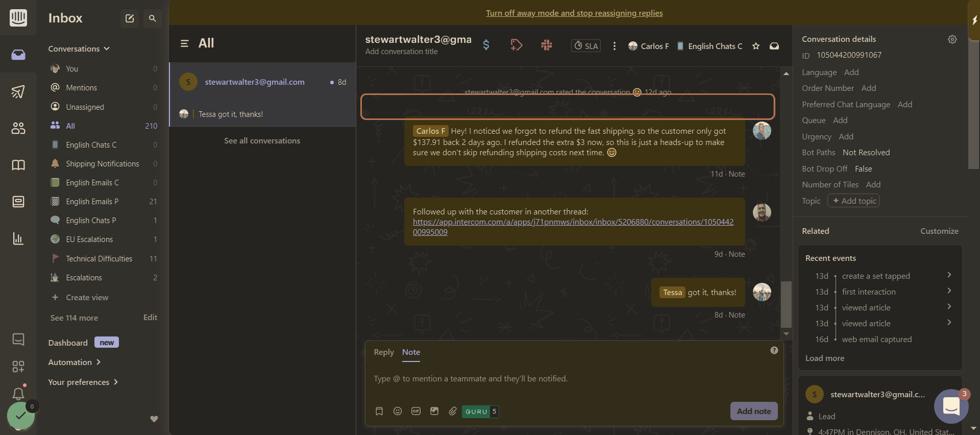Screen dimensions: 980x435
Task: Open the Contacts people icon in sidebar
Action: pyautogui.click(x=18, y=128)
